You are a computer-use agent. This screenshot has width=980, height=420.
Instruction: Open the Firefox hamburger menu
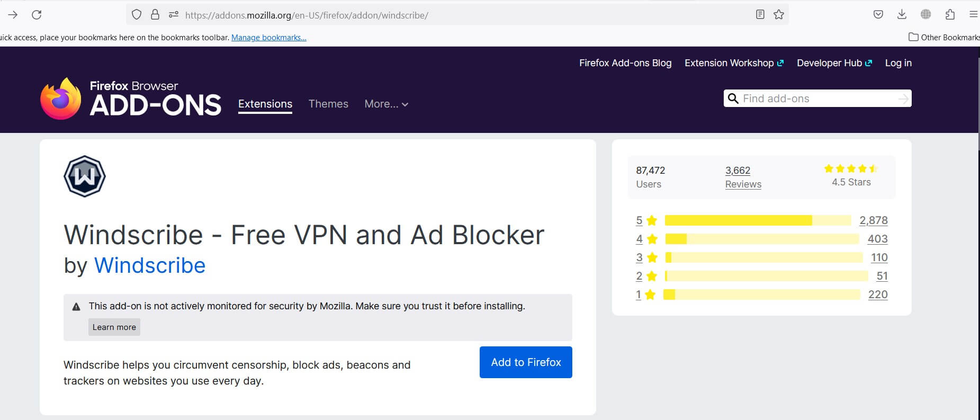pyautogui.click(x=973, y=15)
